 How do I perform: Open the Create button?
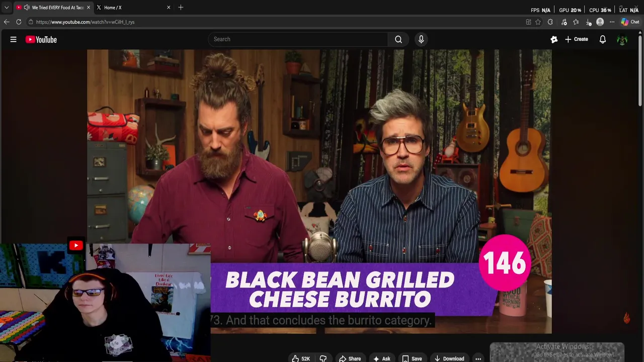coord(577,39)
